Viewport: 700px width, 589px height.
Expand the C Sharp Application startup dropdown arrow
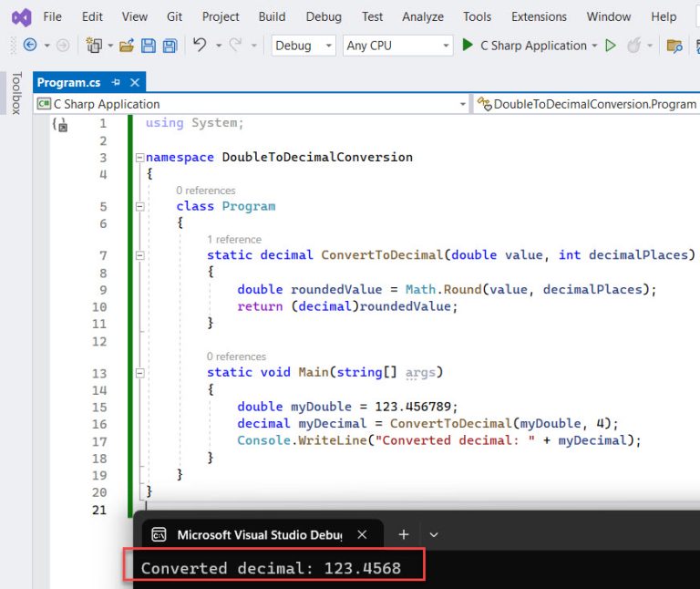click(x=594, y=46)
